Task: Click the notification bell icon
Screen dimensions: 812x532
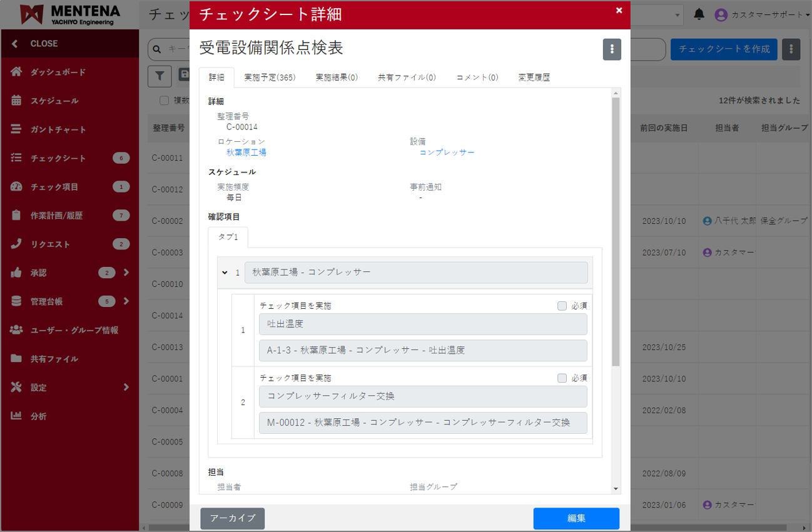Action: 699,14
